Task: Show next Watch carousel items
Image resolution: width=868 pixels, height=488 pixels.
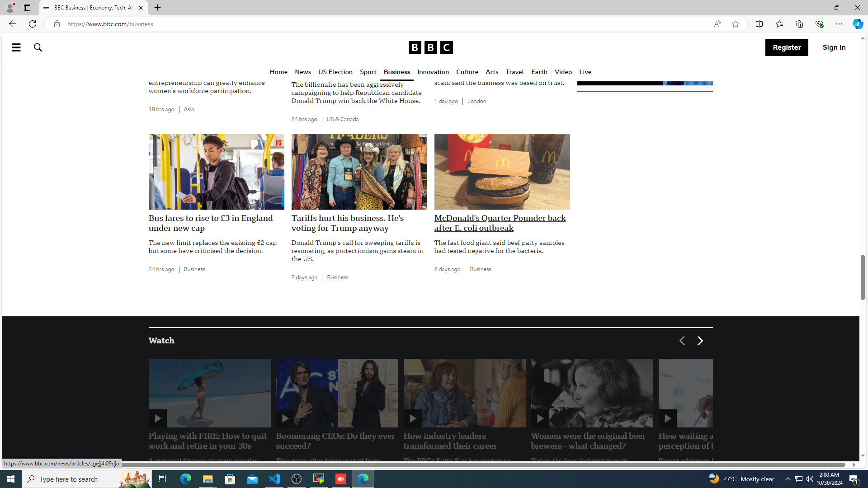Action: click(700, 341)
